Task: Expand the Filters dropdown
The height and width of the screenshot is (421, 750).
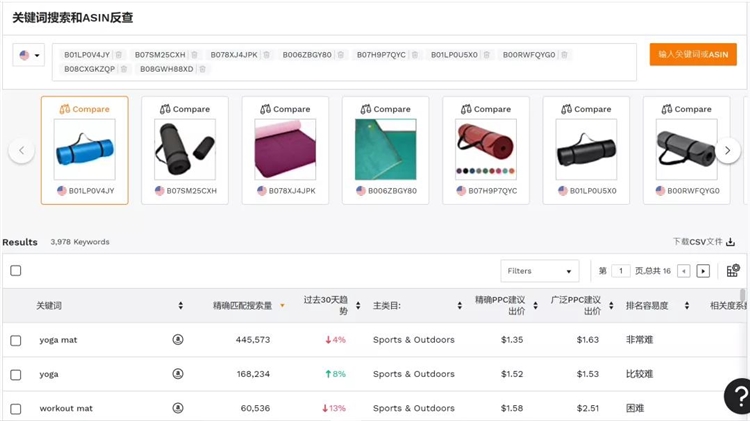Action: point(539,271)
